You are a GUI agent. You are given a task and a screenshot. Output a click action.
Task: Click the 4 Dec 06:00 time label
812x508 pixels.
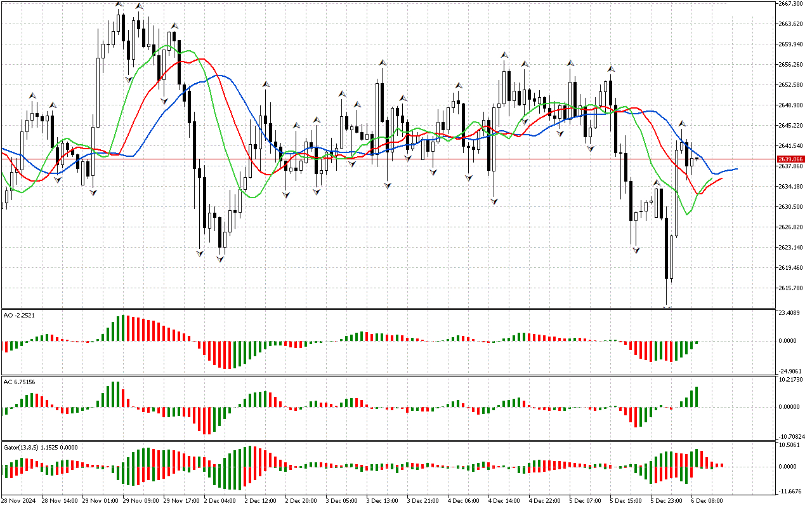tap(464, 501)
